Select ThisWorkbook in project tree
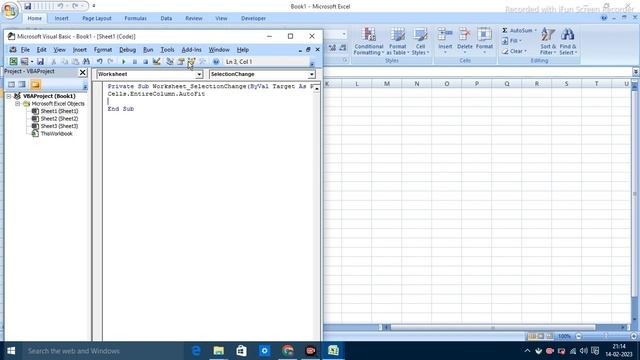640x360 pixels. tap(56, 134)
